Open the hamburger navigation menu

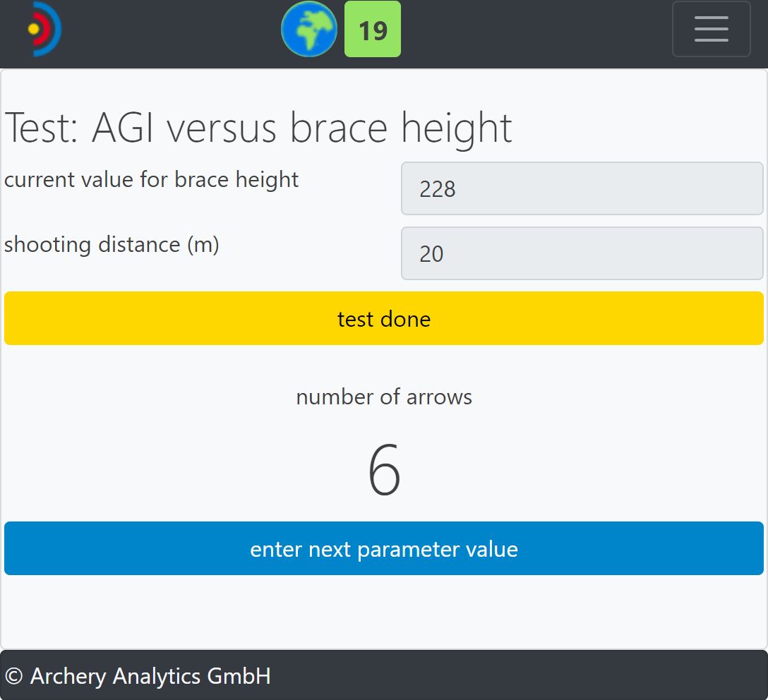711,29
